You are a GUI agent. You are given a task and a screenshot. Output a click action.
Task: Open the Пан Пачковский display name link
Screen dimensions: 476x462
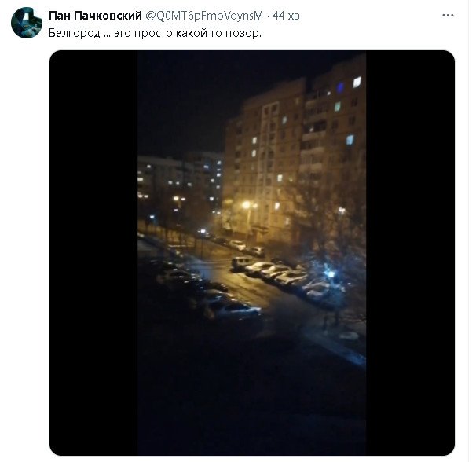[x=95, y=16]
